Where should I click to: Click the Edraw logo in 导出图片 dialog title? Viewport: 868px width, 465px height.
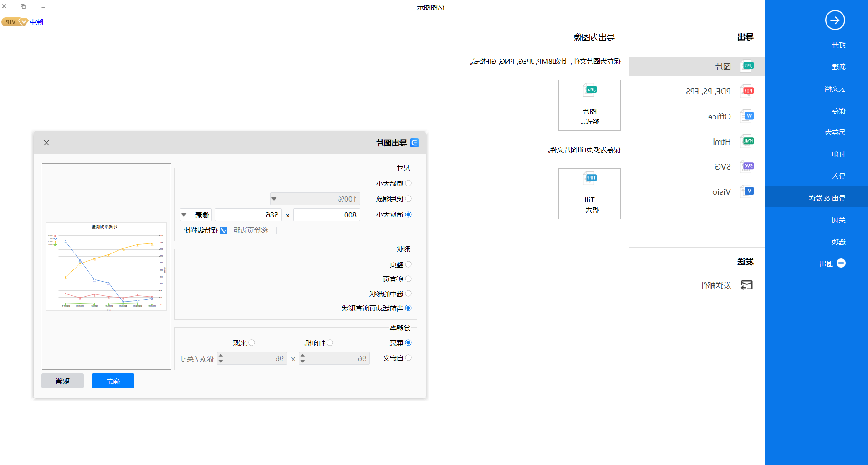tap(414, 143)
